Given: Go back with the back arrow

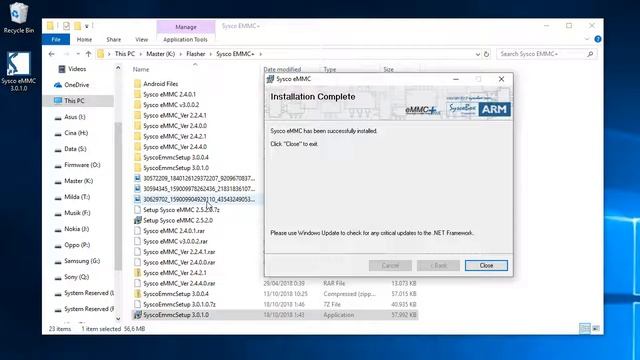Looking at the screenshot, I should (x=51, y=54).
